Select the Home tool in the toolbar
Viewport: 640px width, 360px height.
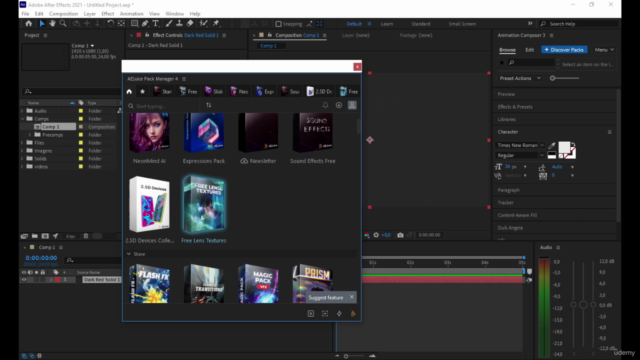click(29, 24)
